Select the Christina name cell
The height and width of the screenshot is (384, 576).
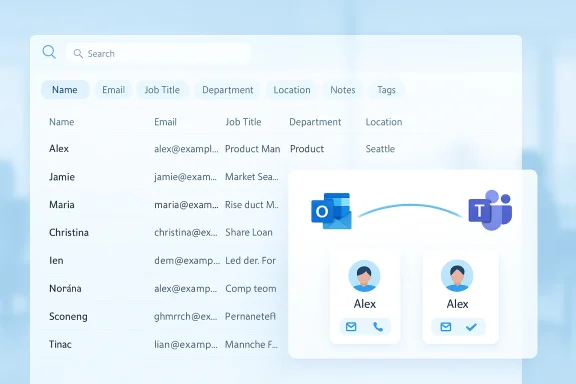click(69, 233)
